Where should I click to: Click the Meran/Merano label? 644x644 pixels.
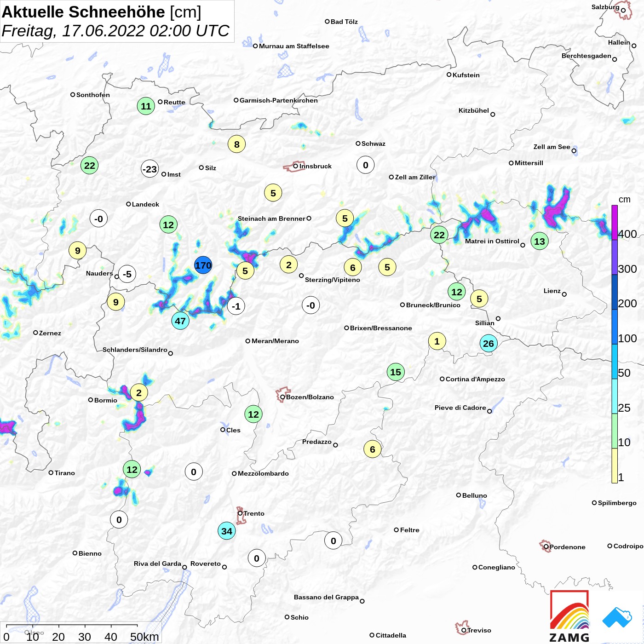[275, 341]
